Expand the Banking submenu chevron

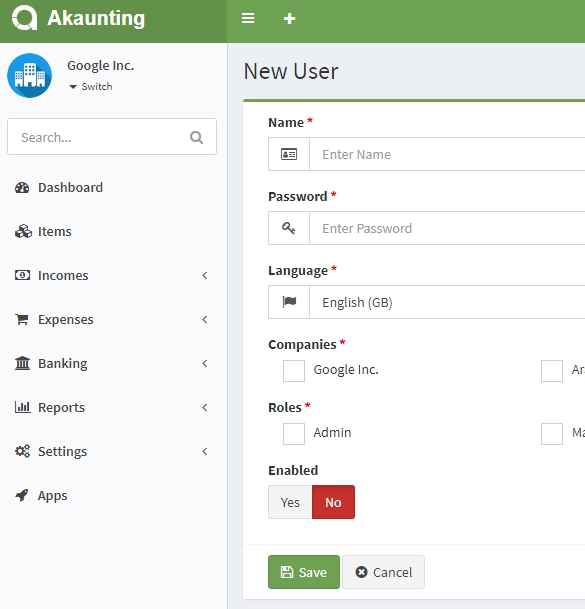point(205,363)
